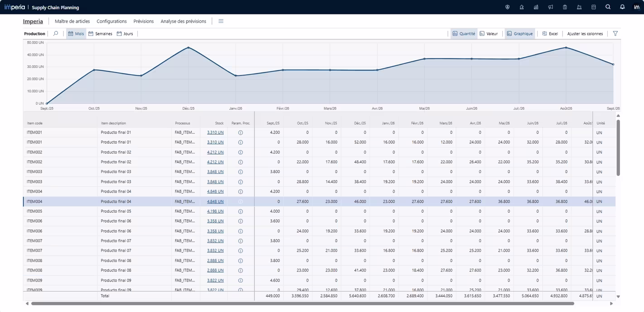
Task: Click the shield icon in header
Action: 507,7
